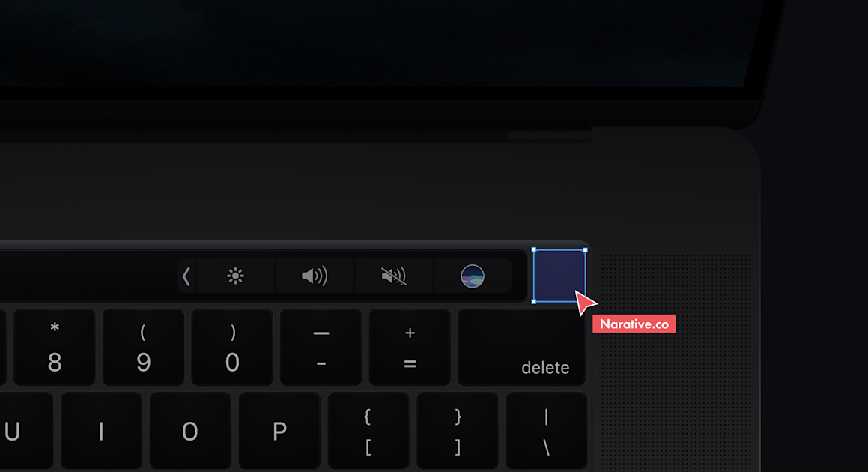
Task: Click the delete key
Action: [x=521, y=348]
